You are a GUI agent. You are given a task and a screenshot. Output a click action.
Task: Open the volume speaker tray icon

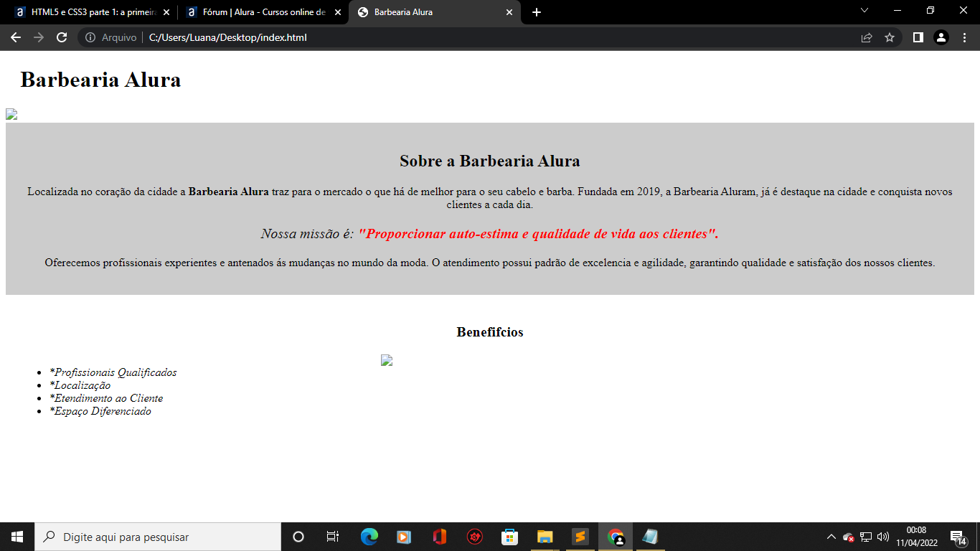pyautogui.click(x=883, y=537)
